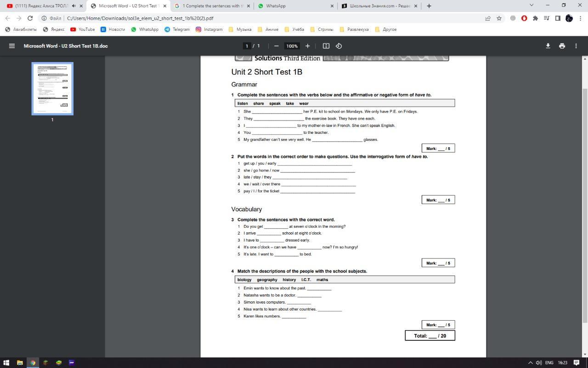This screenshot has height=368, width=588.
Task: Bookmark this tab with the star icon
Action: [499, 18]
